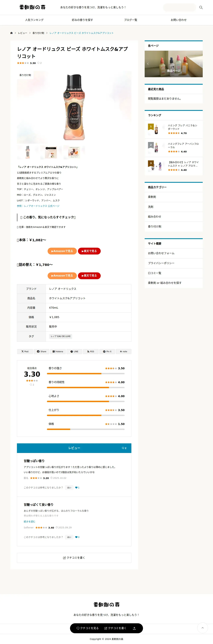Open レノアオードリュクス 公式ページ reference link
This screenshot has height=644, width=213.
coord(38,206)
